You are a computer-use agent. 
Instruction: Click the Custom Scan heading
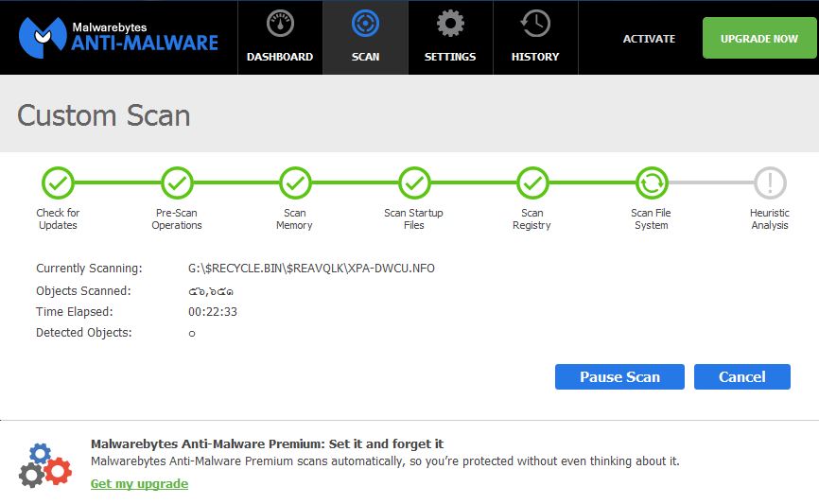pyautogui.click(x=103, y=115)
